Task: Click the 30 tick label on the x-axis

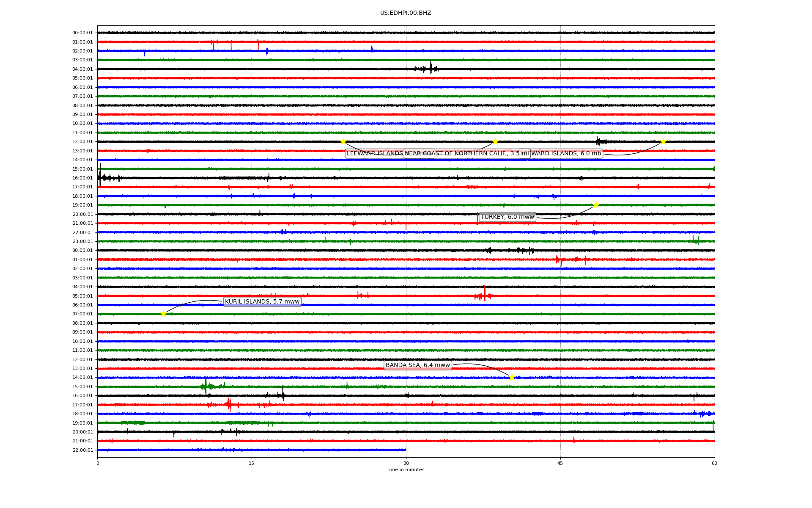Action: click(406, 463)
